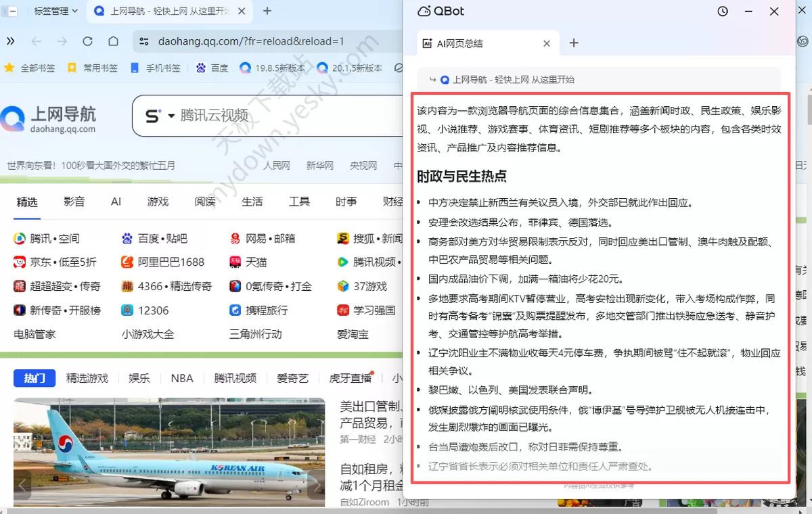Viewport: 812px width, 514px height.
Task: Open the 全部书签 bookmark folder
Action: pos(30,68)
